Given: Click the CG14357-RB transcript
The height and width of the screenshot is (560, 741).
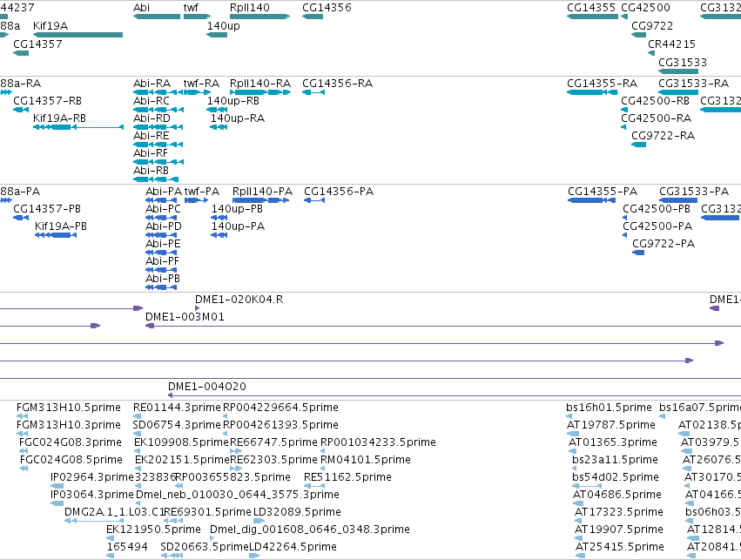Looking at the screenshot, I should 21,110.
